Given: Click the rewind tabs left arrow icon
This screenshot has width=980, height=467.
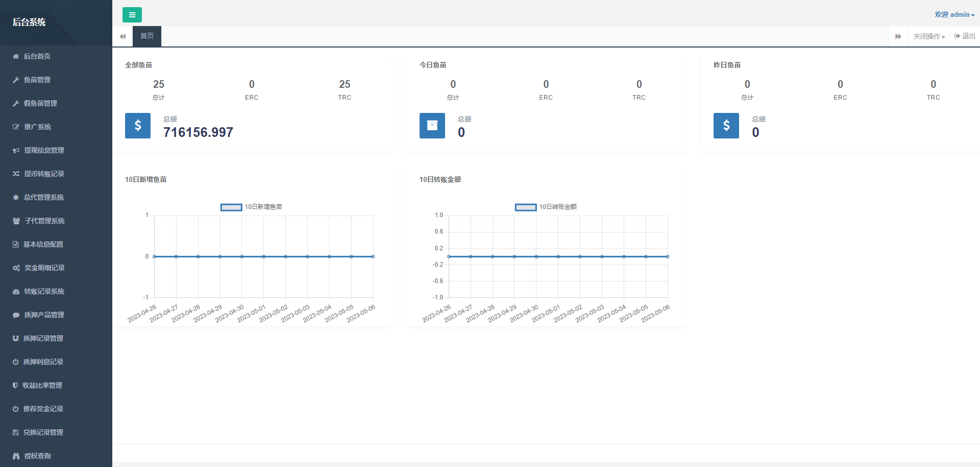Looking at the screenshot, I should (122, 36).
